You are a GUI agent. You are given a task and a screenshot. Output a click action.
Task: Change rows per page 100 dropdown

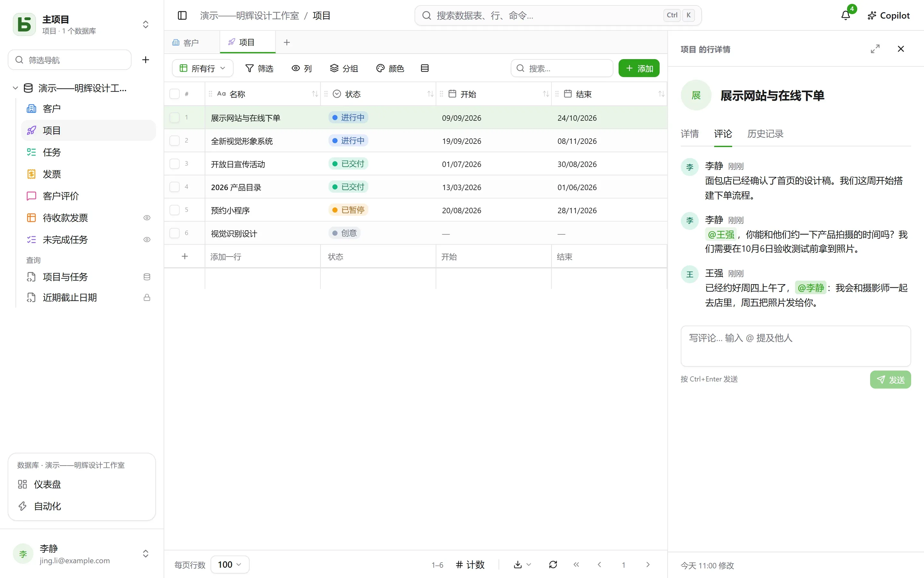pyautogui.click(x=229, y=564)
